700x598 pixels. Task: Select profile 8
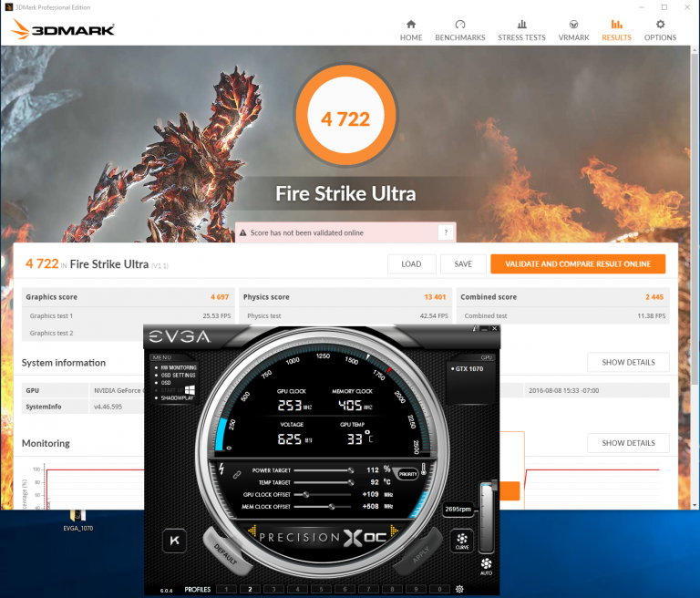click(x=392, y=590)
